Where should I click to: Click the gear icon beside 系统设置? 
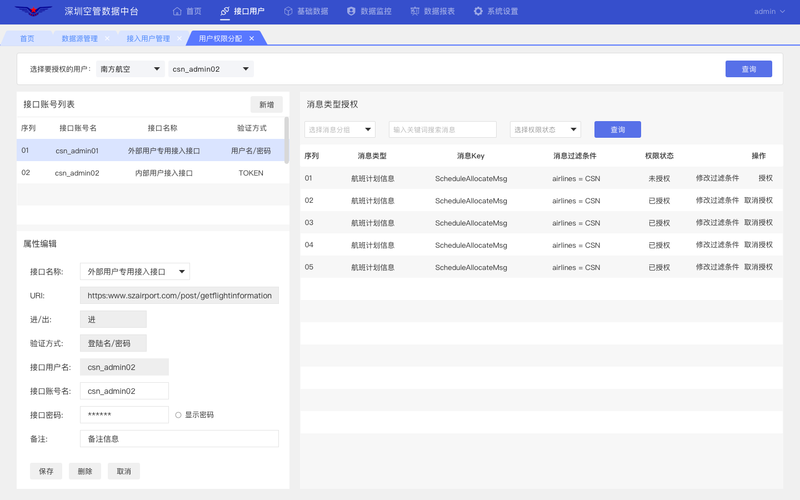478,11
